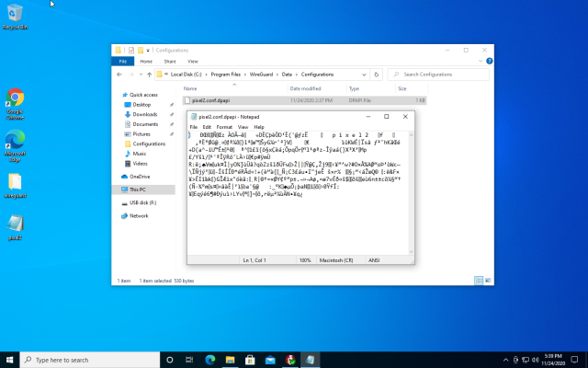Open OneDrive in the navigation pane
The image size is (588, 368).
coord(140,177)
